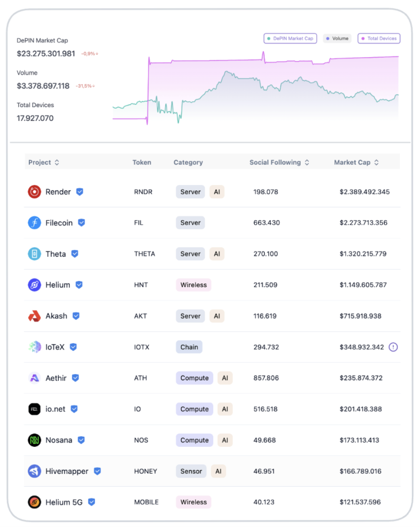Click the Akash logo icon
The width and height of the screenshot is (420, 529).
click(x=34, y=316)
